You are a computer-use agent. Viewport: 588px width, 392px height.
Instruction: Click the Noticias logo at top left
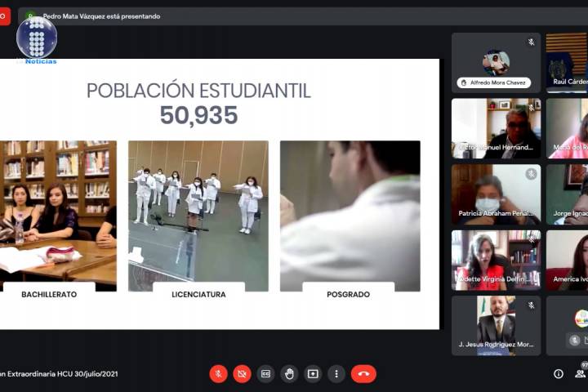tap(37, 41)
